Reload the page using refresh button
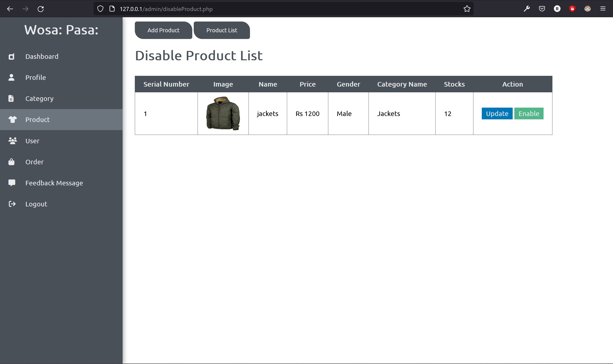The height and width of the screenshot is (364, 613). [40, 9]
